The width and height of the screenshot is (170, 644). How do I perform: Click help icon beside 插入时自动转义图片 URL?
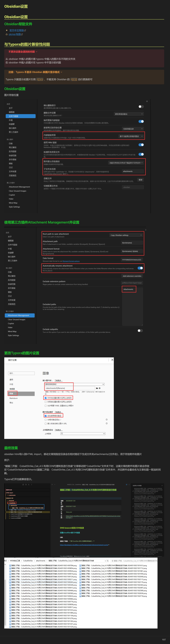pos(107,423)
